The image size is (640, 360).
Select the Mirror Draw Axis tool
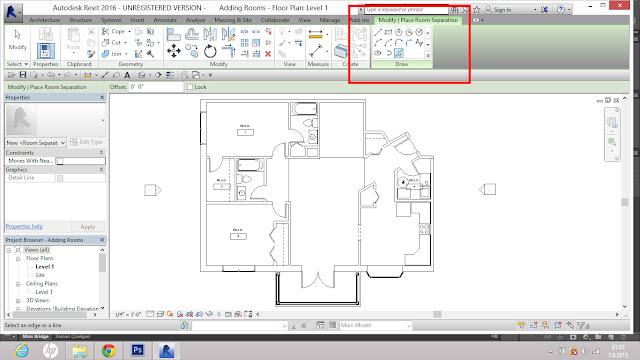point(229,34)
